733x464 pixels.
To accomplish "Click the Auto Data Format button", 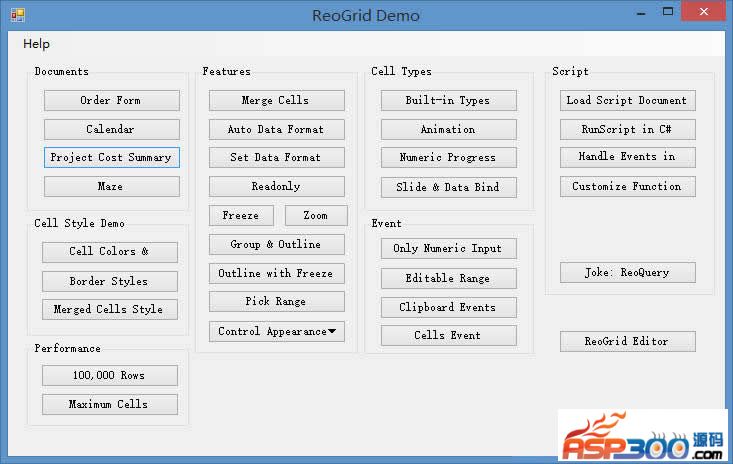I will tap(277, 129).
